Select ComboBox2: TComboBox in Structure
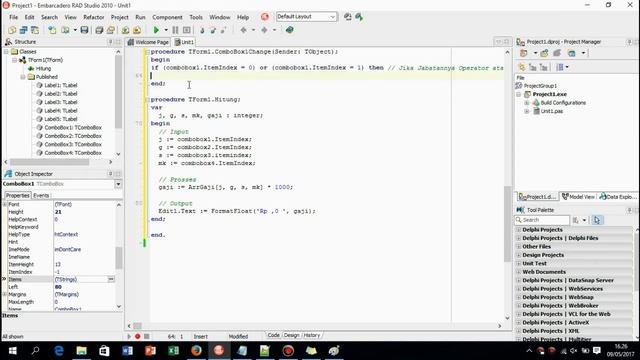 73,136
